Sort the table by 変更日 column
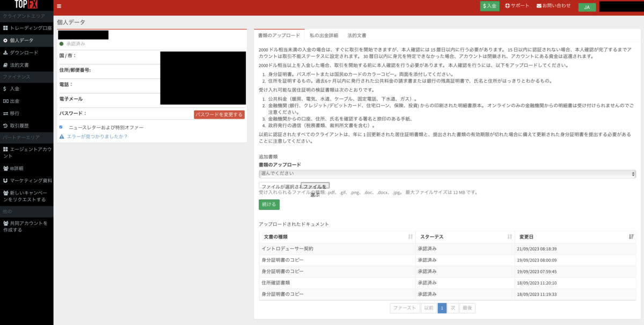 point(631,237)
